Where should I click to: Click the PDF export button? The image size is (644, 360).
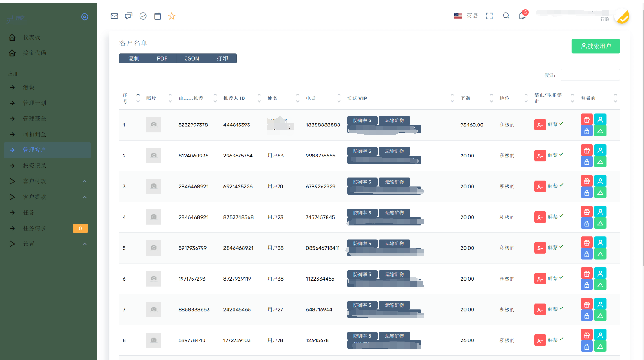(162, 58)
